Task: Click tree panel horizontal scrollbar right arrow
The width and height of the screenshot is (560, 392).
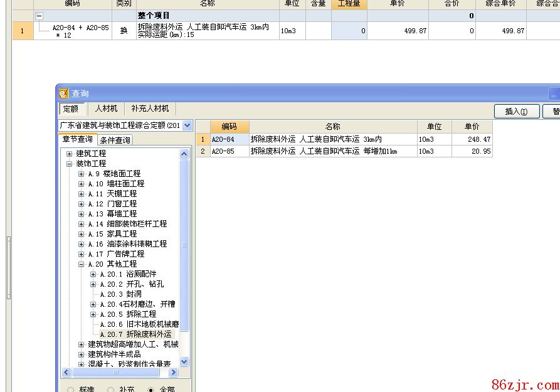Action: [174, 372]
